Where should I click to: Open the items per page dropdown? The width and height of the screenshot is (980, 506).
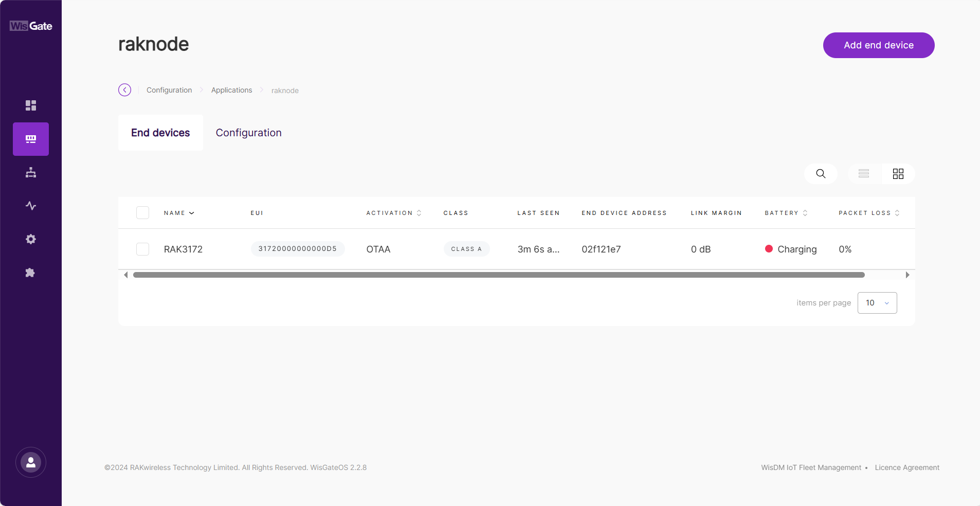pyautogui.click(x=877, y=303)
